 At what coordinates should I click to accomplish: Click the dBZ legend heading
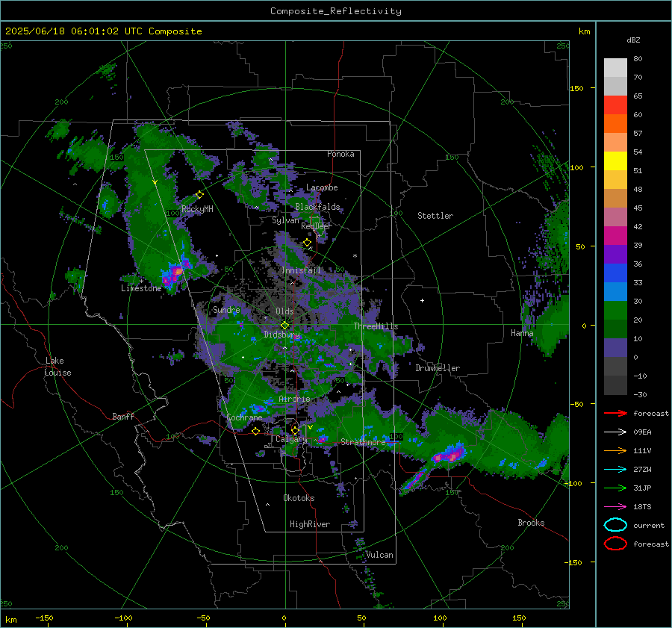coord(633,40)
